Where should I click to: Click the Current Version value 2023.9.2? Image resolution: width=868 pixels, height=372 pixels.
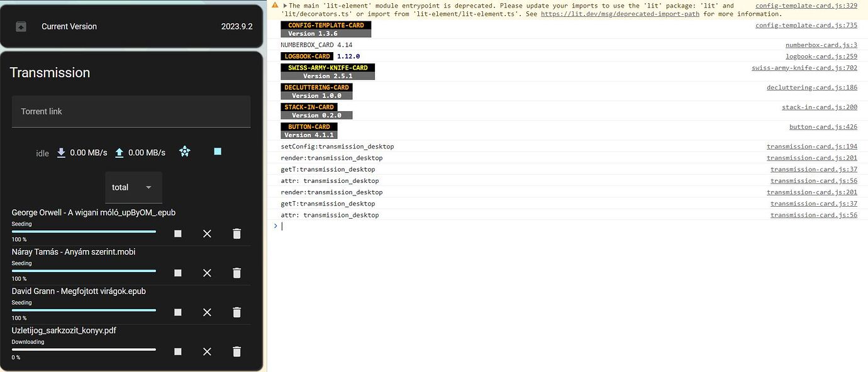[x=237, y=26]
